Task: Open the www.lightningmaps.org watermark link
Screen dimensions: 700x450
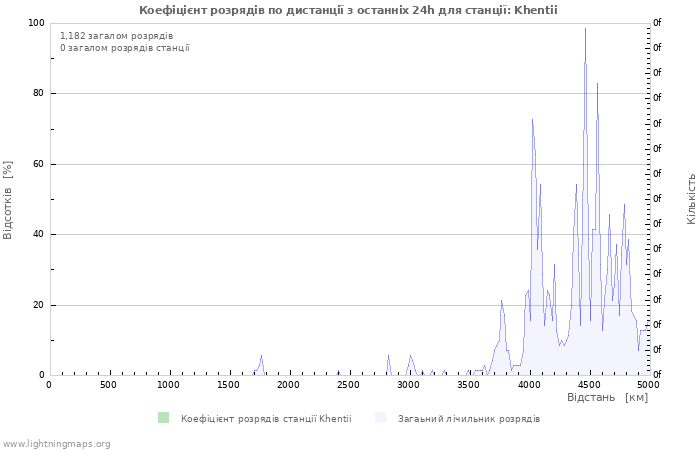Action: pos(57,443)
